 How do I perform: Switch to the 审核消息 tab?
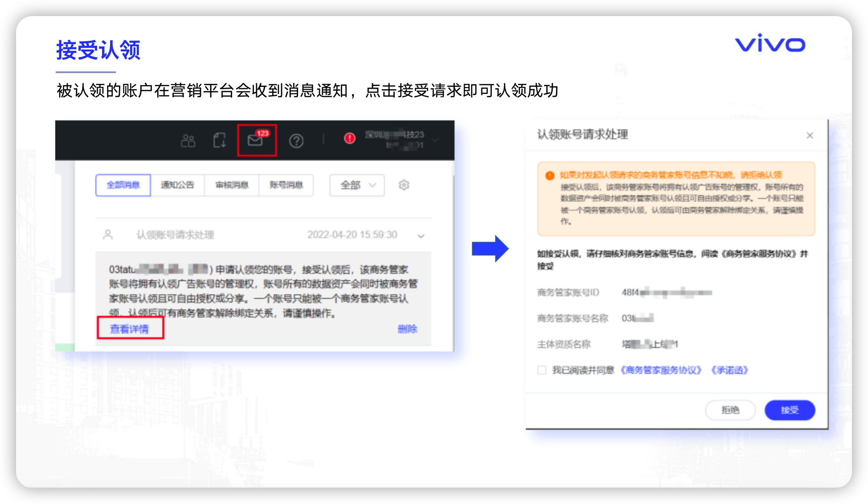coord(232,185)
